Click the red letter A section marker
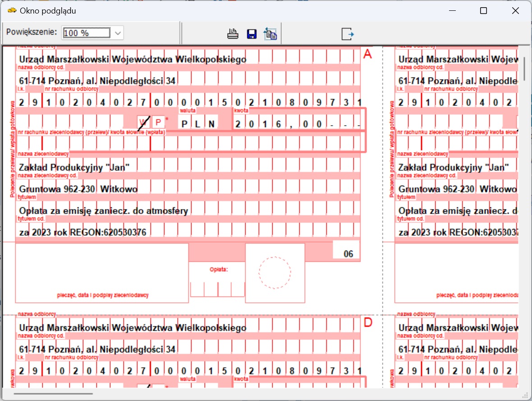532x401 pixels. pyautogui.click(x=367, y=54)
